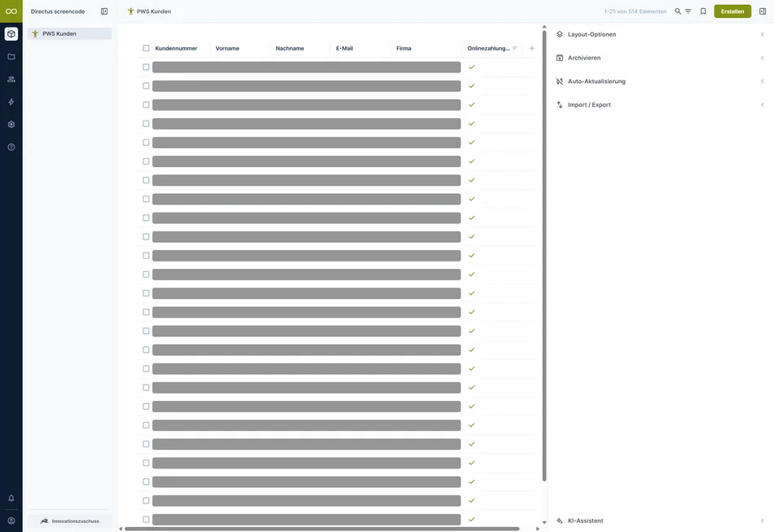
Task: Check the second table row's checkbox
Action: 146,86
